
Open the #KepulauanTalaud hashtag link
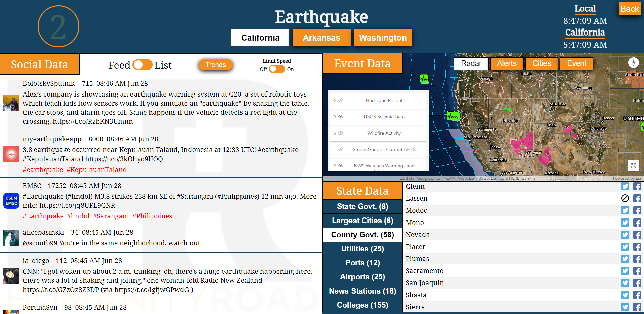point(97,170)
